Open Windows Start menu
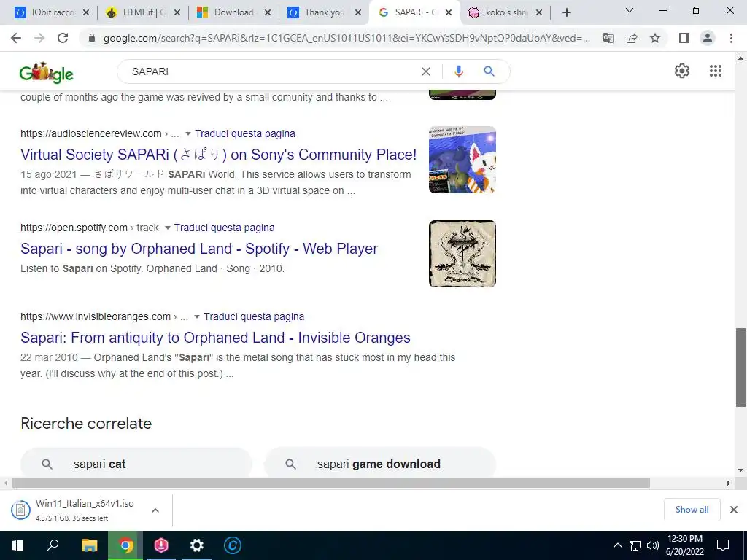Viewport: 747px width, 560px height. point(18,545)
